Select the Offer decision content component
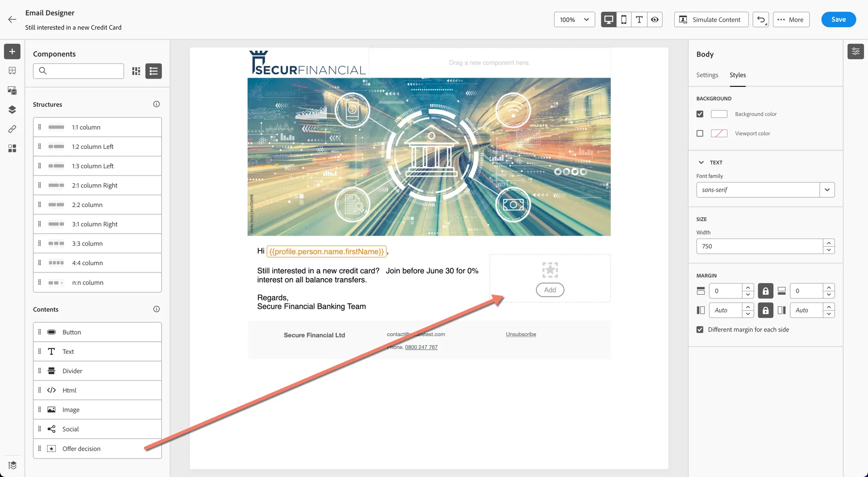The image size is (868, 477). click(x=97, y=448)
